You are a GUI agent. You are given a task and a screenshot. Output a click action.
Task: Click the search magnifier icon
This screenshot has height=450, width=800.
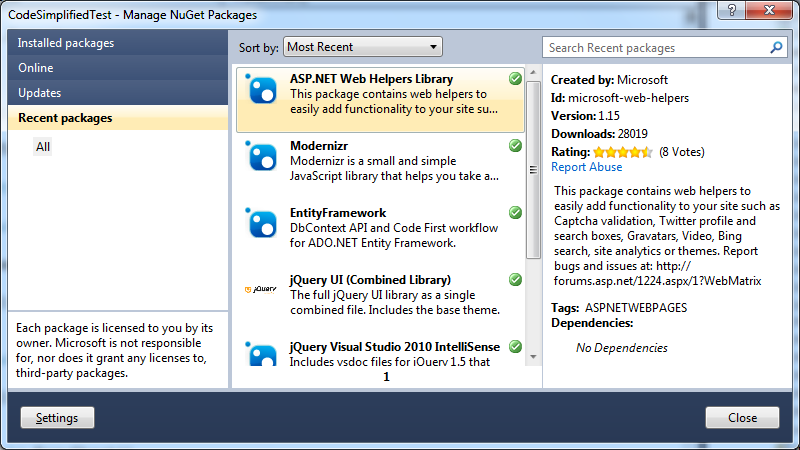click(776, 47)
